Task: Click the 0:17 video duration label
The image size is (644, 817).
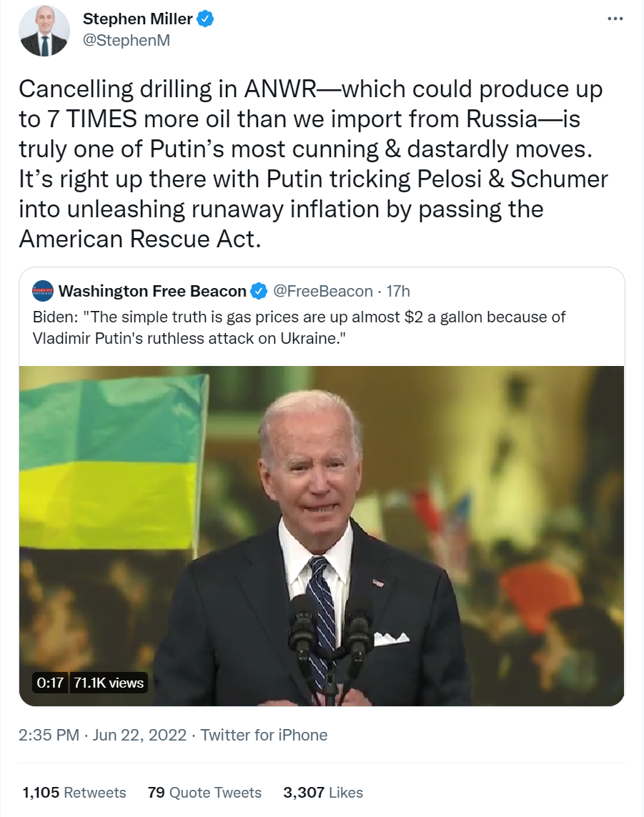Action: 50,683
